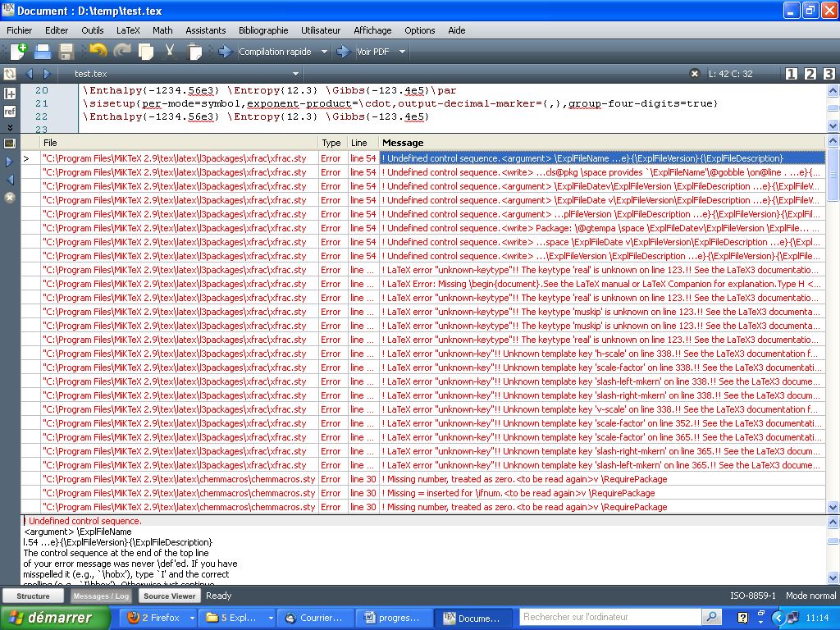Image resolution: width=840 pixels, height=630 pixels.
Task: Open the Firefox taskbar group
Action: [158, 618]
